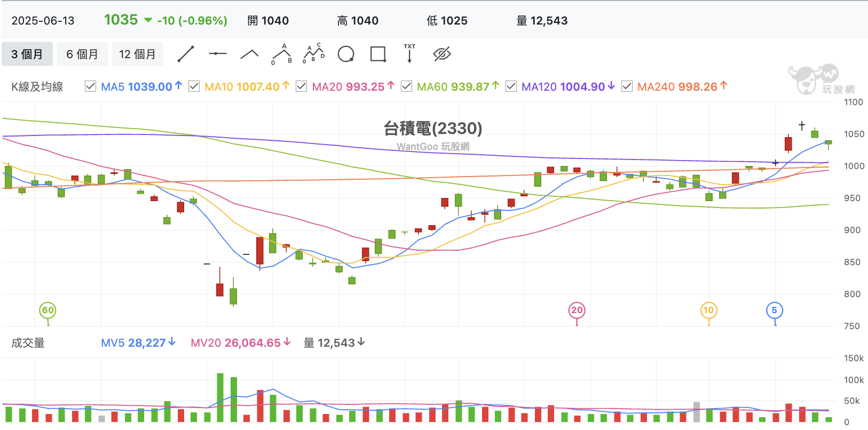Viewport: 868px width, 430px height.
Task: Switch to 6 個月 range tab
Action: (82, 54)
